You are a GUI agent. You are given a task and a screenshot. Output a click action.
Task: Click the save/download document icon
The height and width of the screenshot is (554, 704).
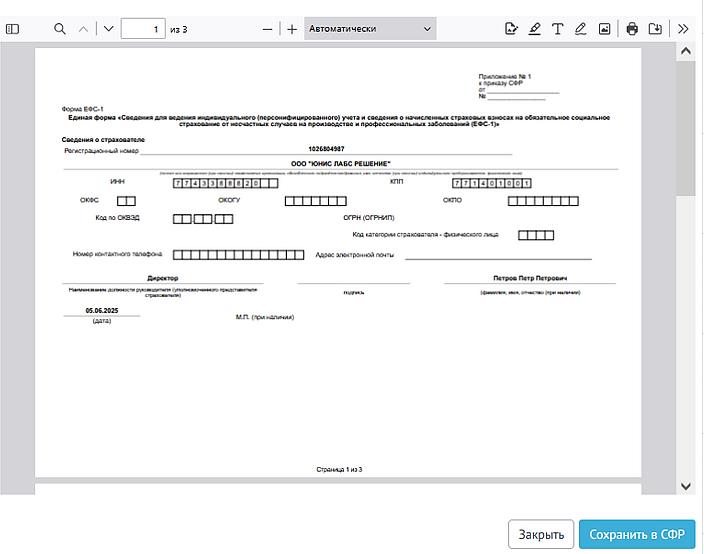(656, 29)
